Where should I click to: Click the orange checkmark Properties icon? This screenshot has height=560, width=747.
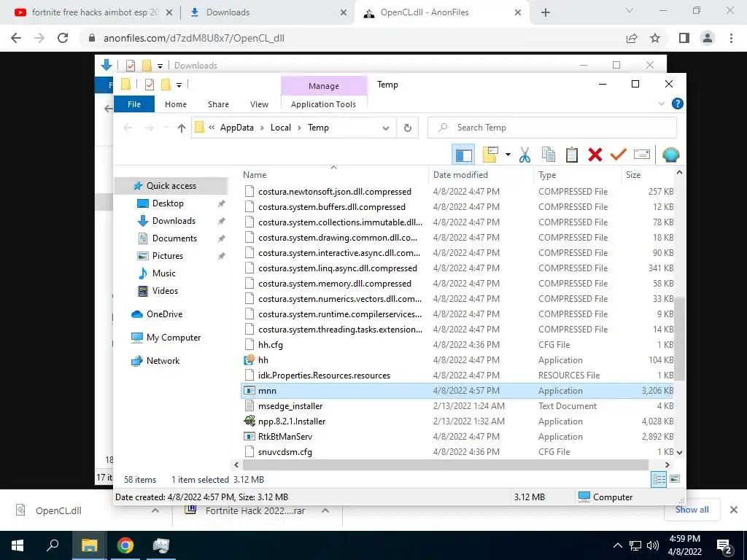pos(619,155)
